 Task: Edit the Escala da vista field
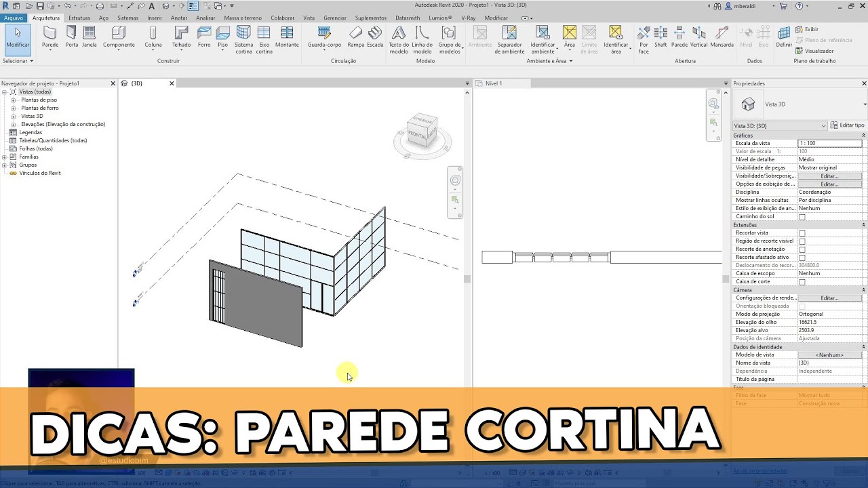tap(829, 144)
